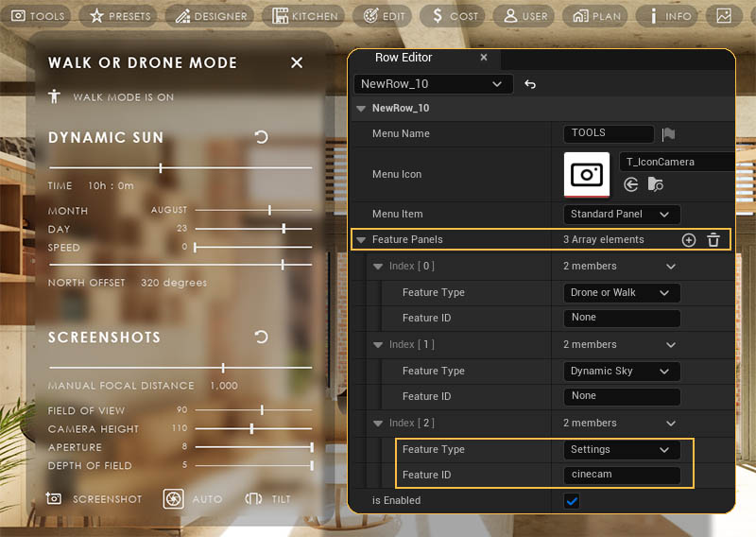Collapse the Feature Panels array

click(x=361, y=240)
